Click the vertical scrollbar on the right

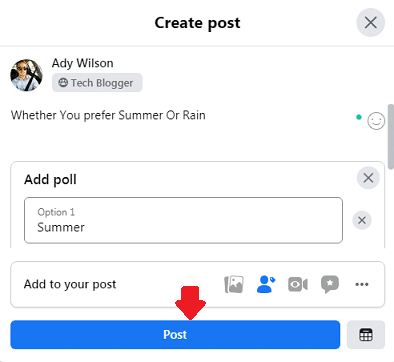point(391,137)
